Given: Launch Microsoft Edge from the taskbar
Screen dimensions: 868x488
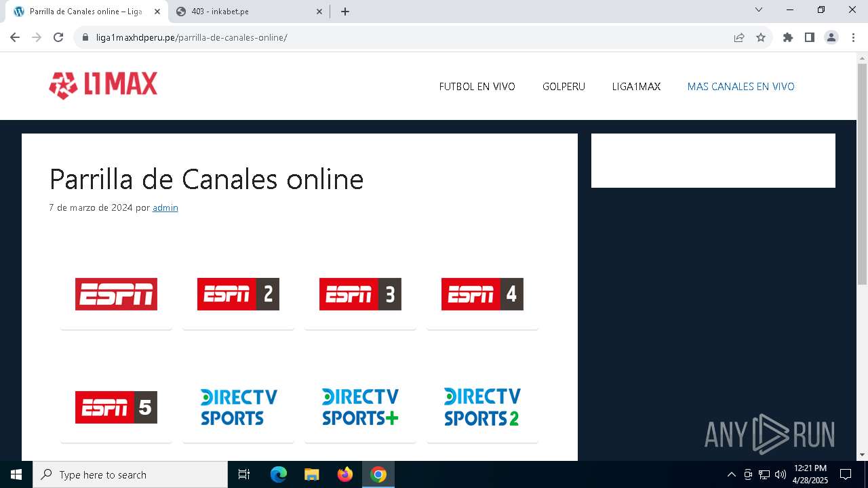Looking at the screenshot, I should point(279,474).
